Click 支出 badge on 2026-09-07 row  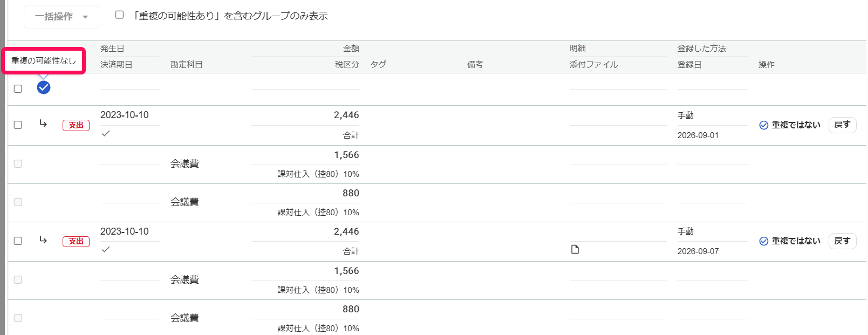click(x=76, y=241)
